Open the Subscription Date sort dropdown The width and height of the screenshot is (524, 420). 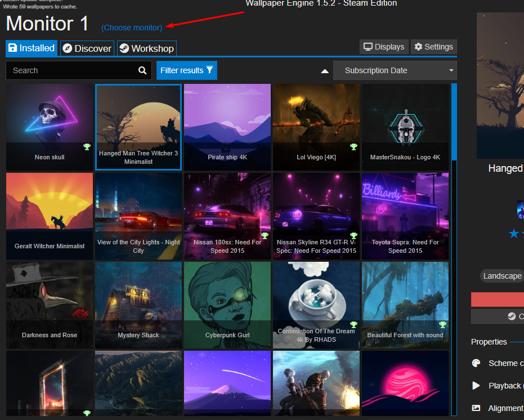(395, 70)
